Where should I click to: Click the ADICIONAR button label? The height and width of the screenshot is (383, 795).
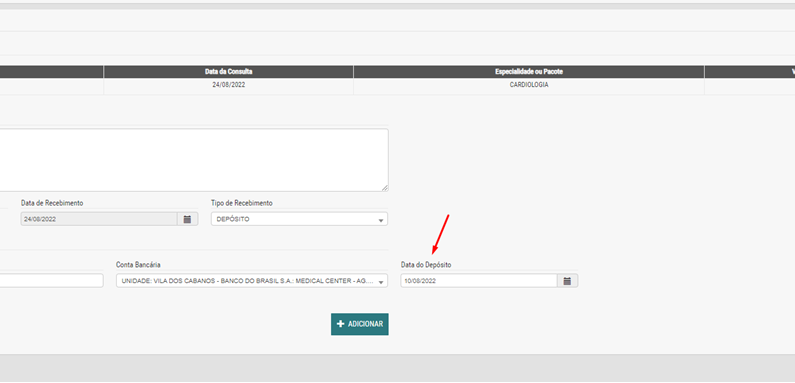pyautogui.click(x=366, y=324)
